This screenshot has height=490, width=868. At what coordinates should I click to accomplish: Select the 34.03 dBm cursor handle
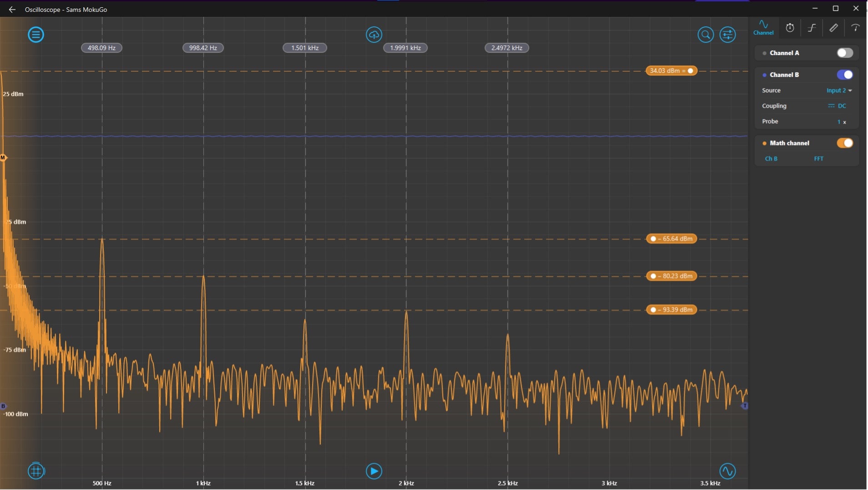pyautogui.click(x=671, y=71)
